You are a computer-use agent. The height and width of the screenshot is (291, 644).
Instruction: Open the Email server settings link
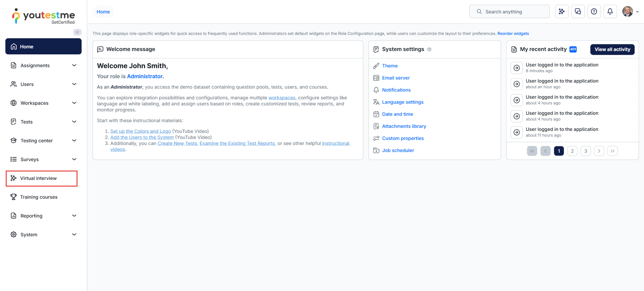[x=396, y=78]
